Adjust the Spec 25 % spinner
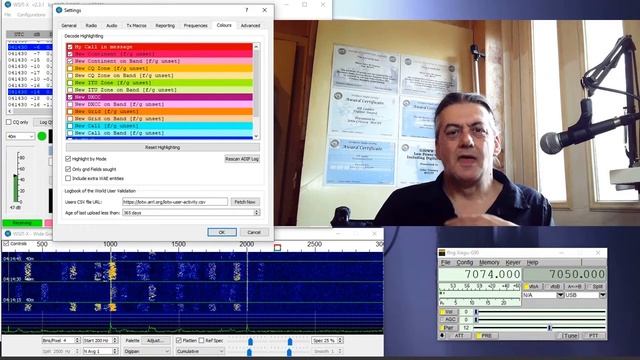Screen dimensions: 640x360 340,340
